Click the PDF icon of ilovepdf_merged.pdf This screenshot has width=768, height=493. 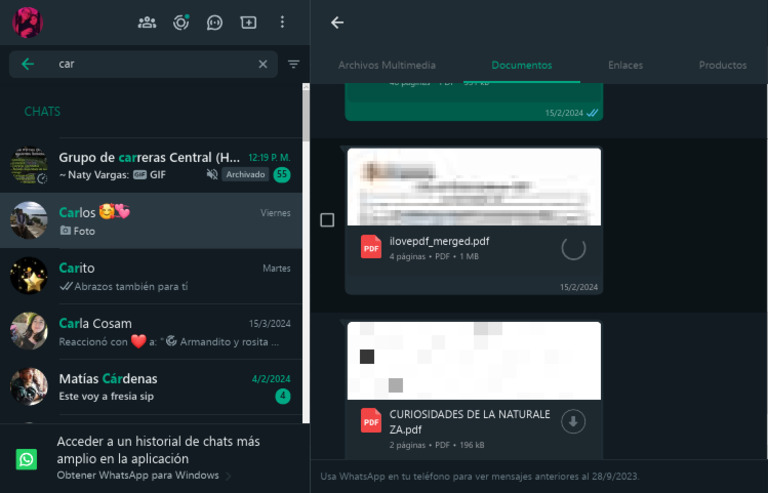[371, 247]
